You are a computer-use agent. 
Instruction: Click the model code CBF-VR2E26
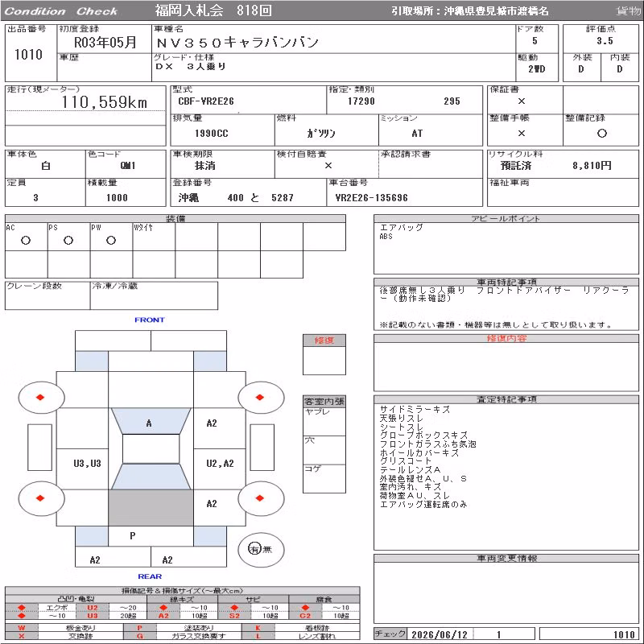pos(206,101)
